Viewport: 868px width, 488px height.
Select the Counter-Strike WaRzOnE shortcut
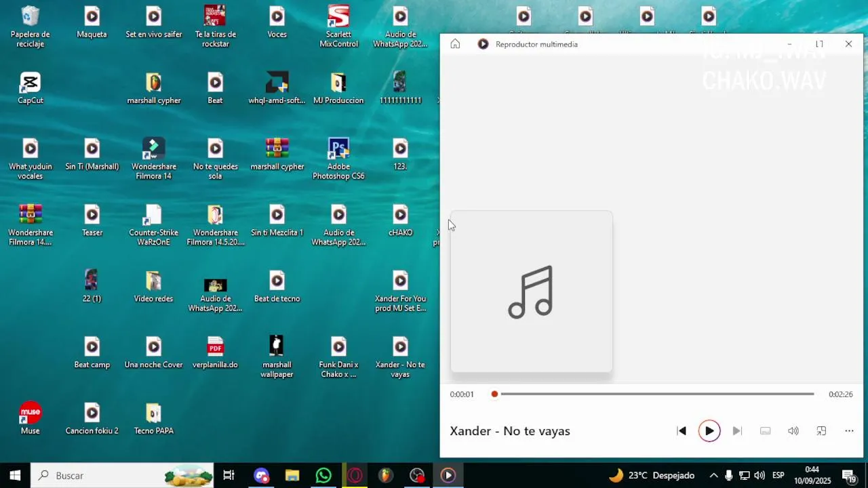154,226
